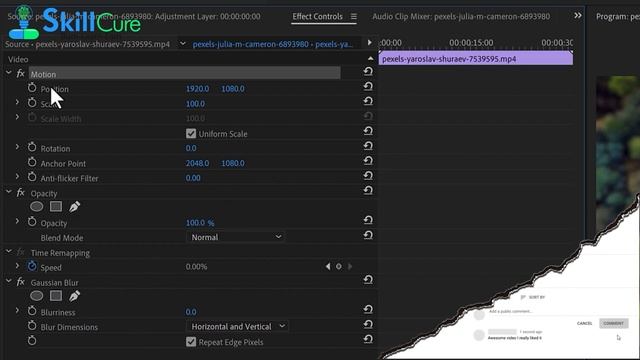Reset the Blend Mode parameter
The height and width of the screenshot is (360, 640).
pos(368,235)
